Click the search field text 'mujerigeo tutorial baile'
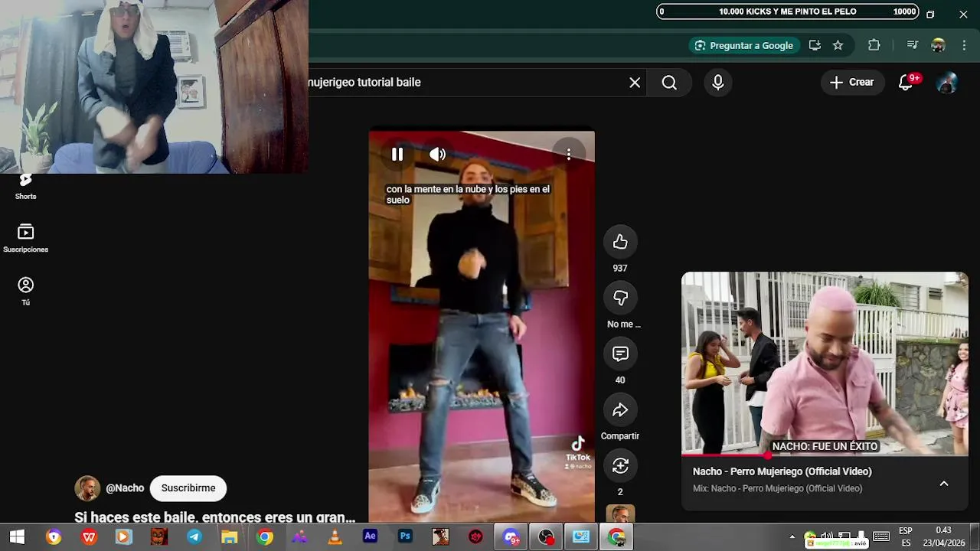The width and height of the screenshot is (980, 551). [x=364, y=82]
